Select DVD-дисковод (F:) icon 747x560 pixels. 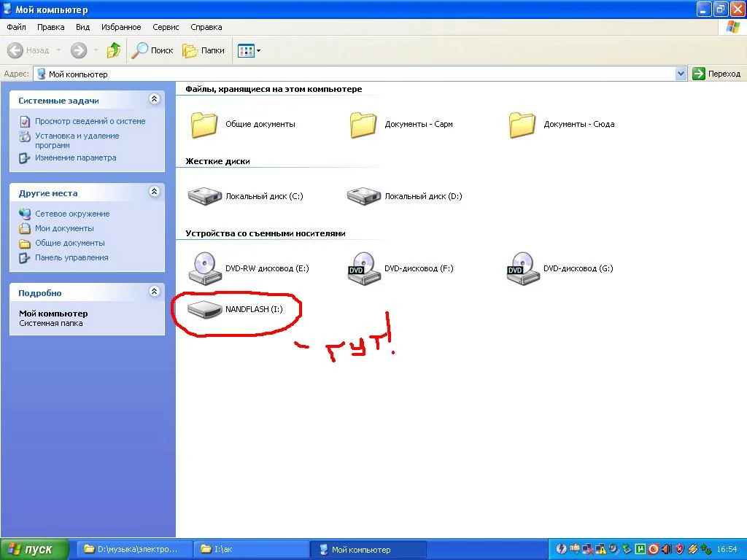click(x=364, y=268)
